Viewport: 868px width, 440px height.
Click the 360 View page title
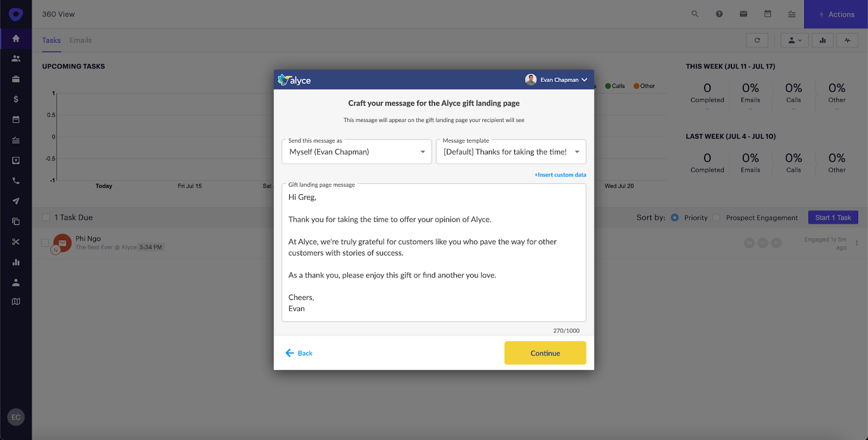tap(59, 14)
